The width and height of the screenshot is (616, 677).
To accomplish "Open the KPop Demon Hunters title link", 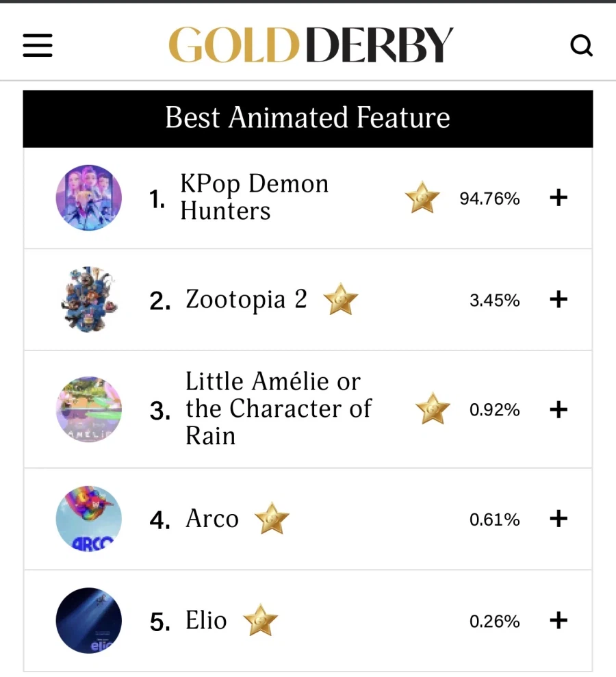I will tap(254, 197).
